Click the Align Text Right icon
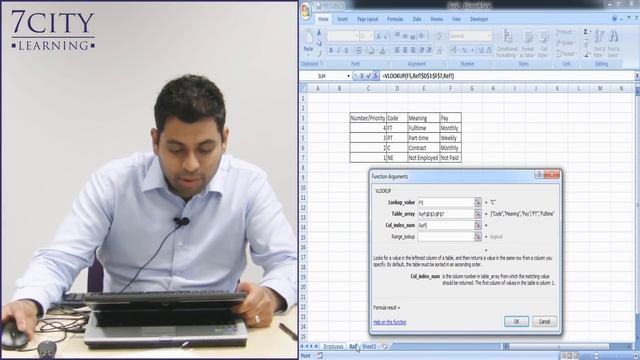 (413, 51)
